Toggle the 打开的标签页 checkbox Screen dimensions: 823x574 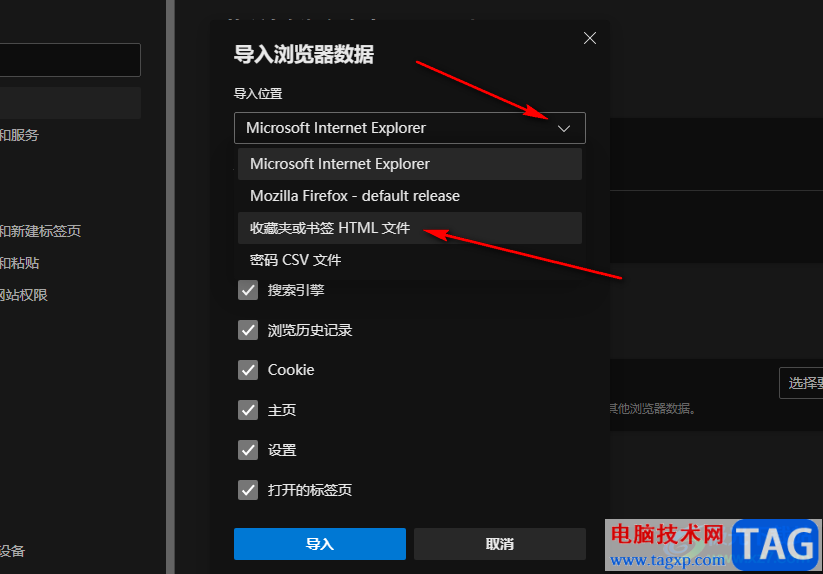pos(248,490)
